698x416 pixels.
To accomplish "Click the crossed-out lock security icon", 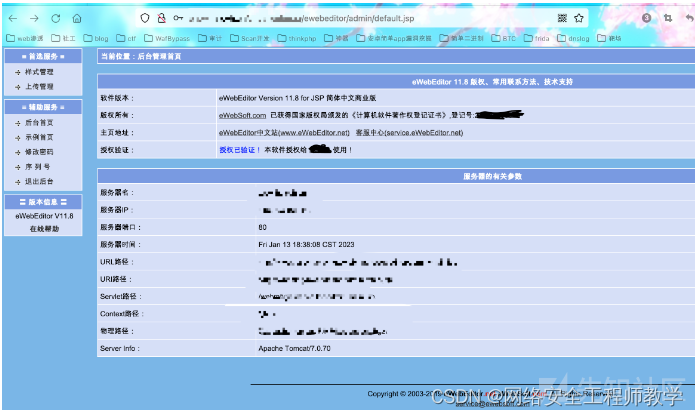I will click(x=162, y=18).
